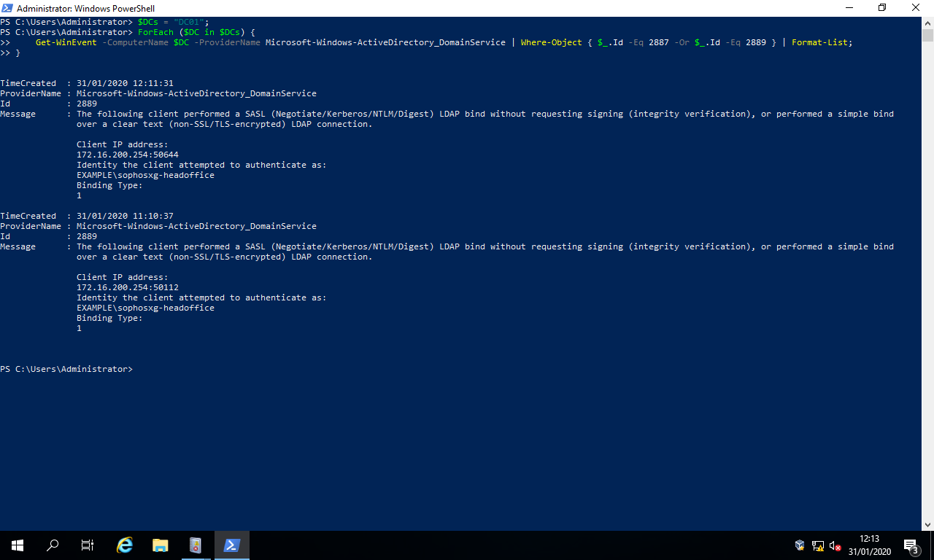Screen dimensions: 934x560
Task: Restore the PowerShell window size
Action: point(881,8)
